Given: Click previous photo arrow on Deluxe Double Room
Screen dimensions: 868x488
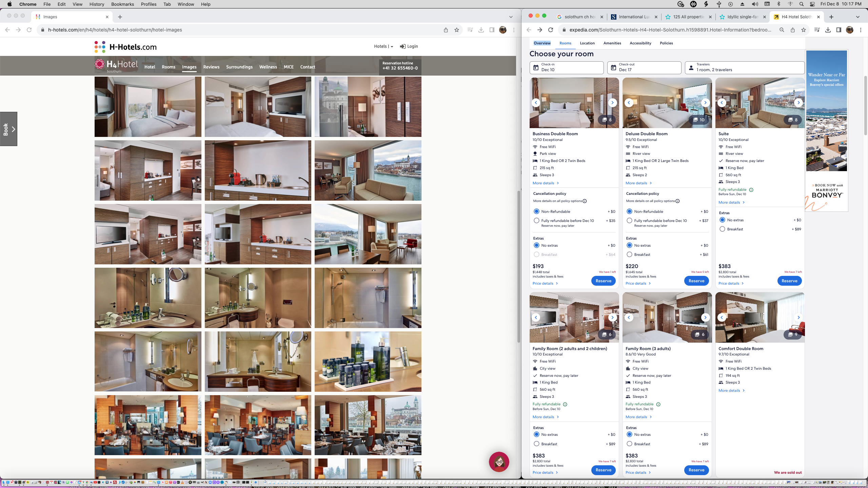Looking at the screenshot, I should (x=629, y=103).
